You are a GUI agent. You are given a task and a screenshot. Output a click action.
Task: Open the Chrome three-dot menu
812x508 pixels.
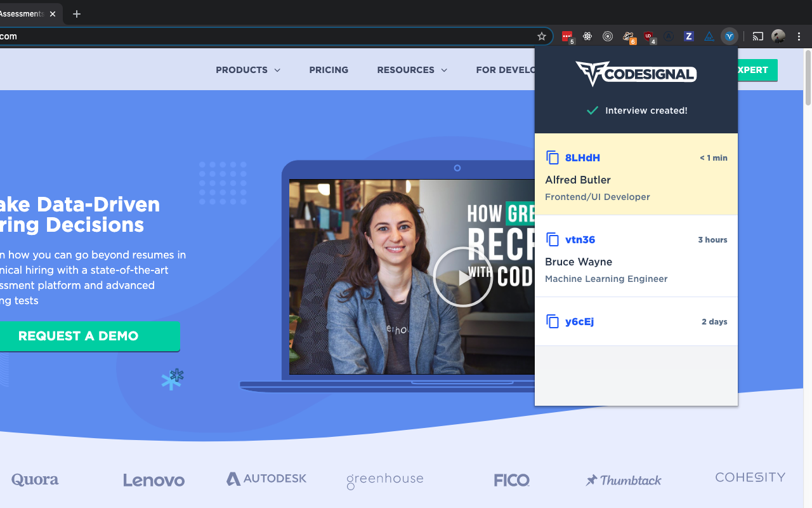pyautogui.click(x=799, y=36)
